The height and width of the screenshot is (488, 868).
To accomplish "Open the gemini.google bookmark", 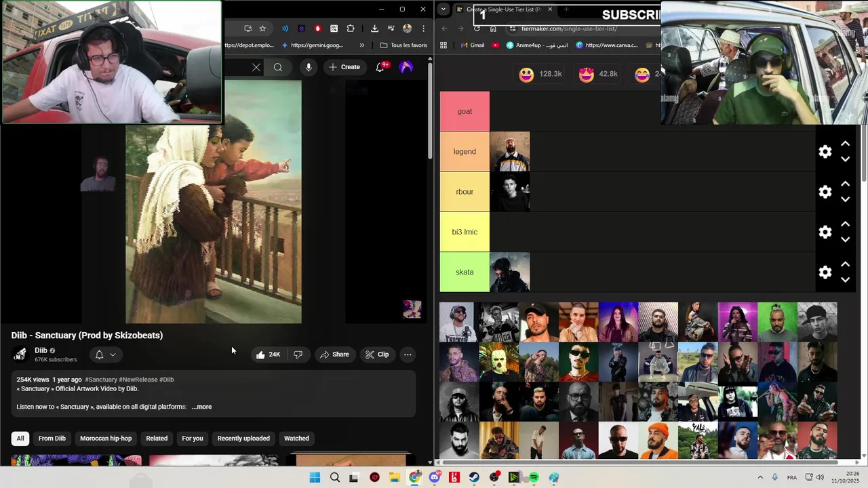I will click(x=311, y=45).
